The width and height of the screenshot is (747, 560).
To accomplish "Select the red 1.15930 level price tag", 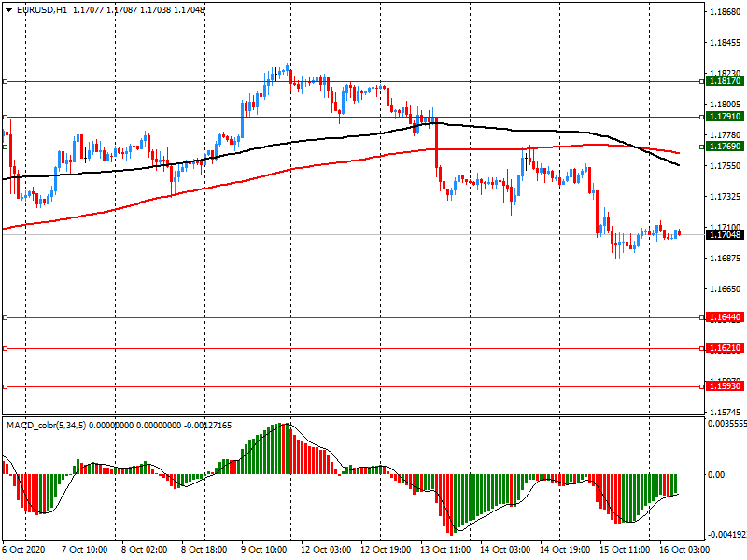I will coord(725,386).
